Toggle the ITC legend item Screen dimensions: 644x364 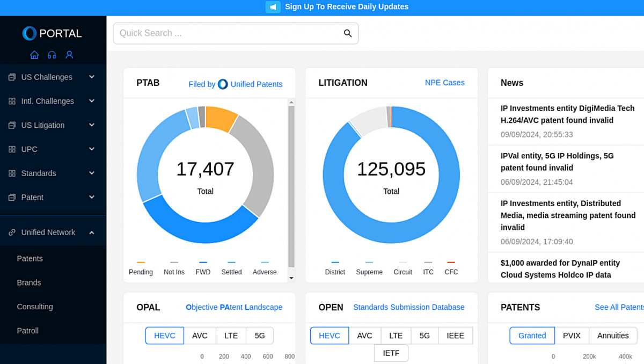(428, 268)
